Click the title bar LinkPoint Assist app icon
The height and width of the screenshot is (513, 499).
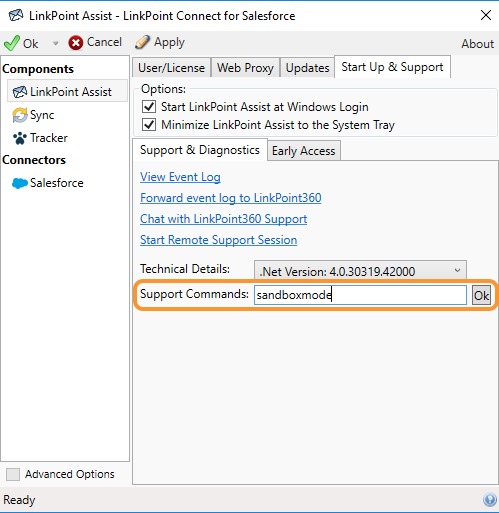coord(16,15)
